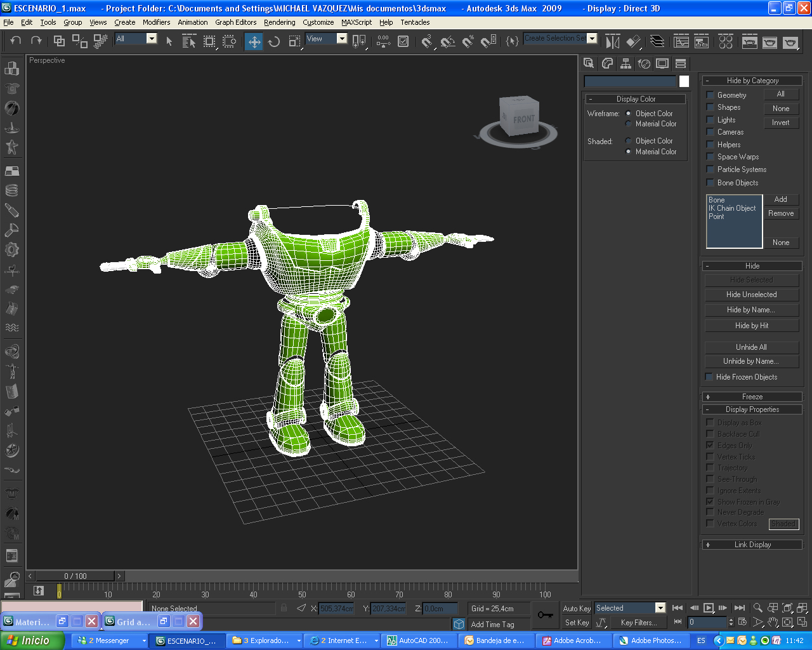
Task: Select Object Color for Shaded display
Action: (629, 141)
